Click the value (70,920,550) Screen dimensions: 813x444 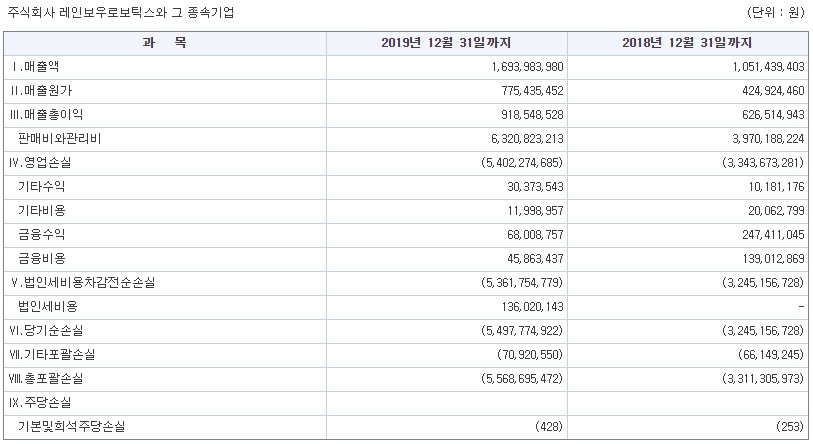click(530, 354)
